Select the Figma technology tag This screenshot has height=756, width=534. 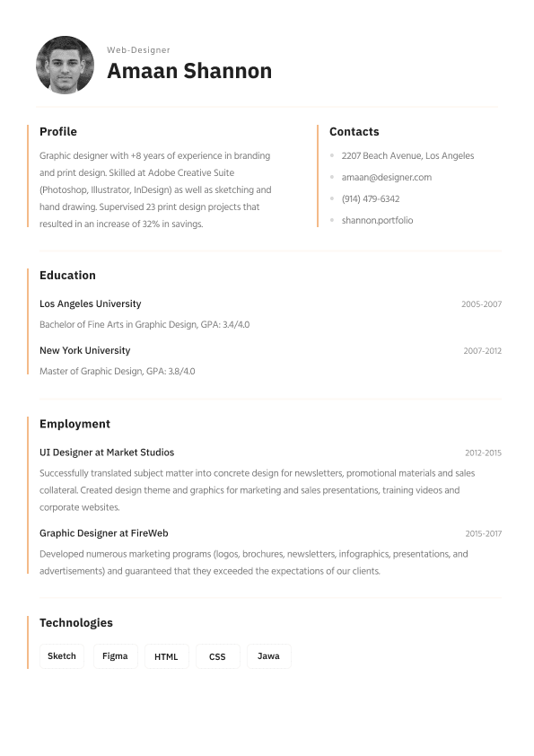(115, 656)
